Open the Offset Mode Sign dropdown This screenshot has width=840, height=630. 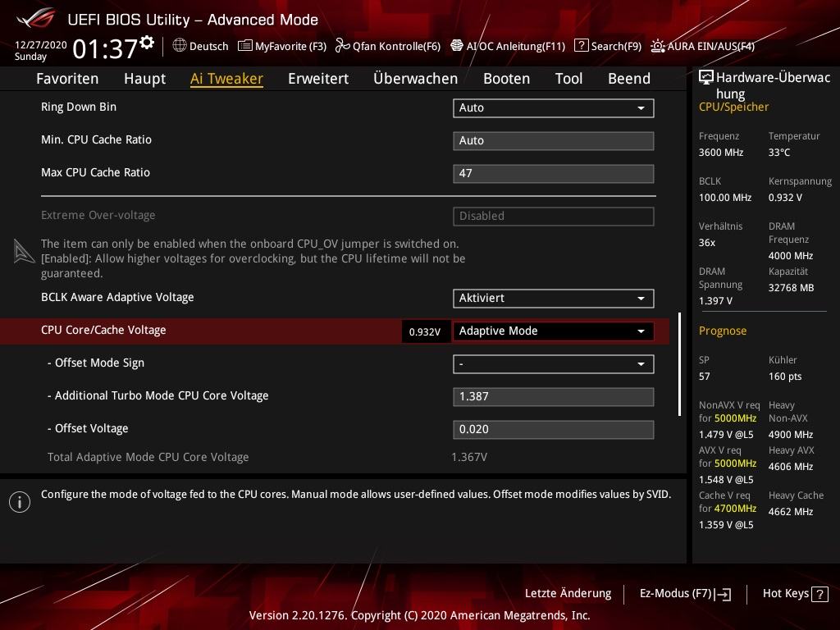[554, 364]
